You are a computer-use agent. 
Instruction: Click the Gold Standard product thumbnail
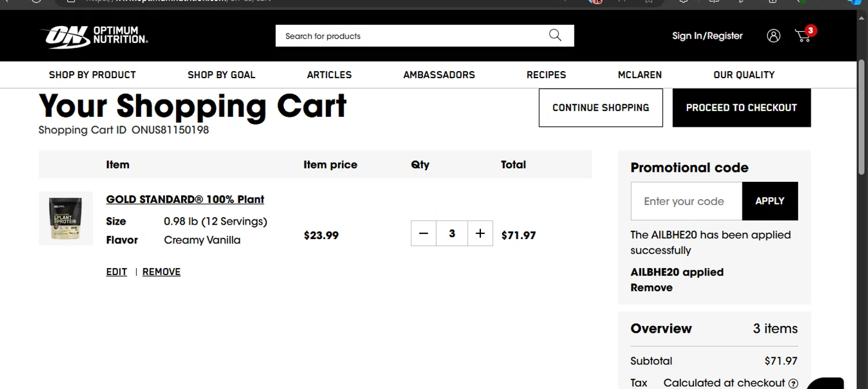(65, 218)
